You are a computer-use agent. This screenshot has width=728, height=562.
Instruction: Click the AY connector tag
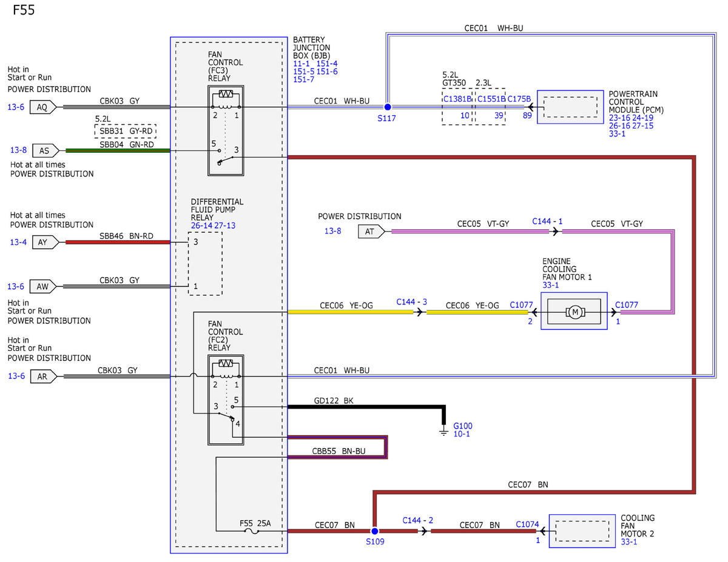(47, 242)
